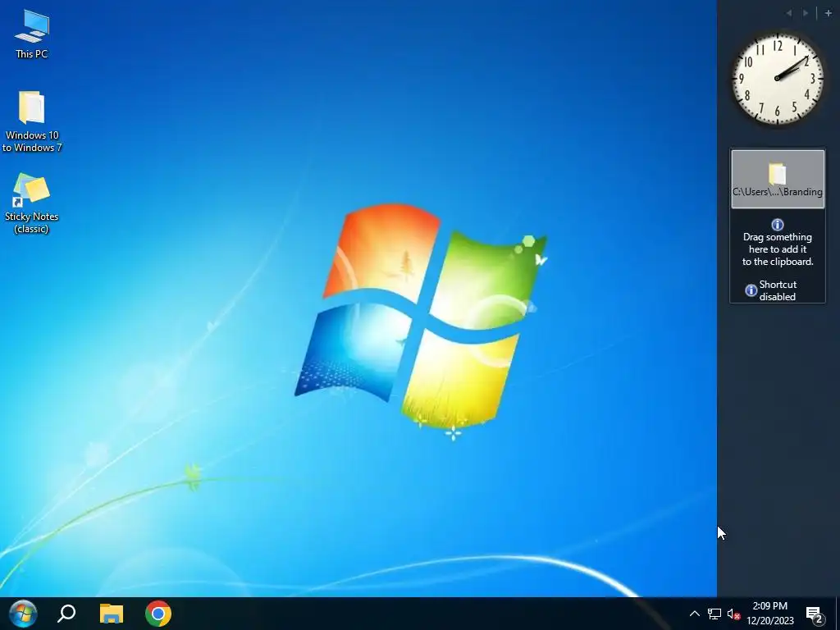Launch Google Chrome from taskbar
Image resolution: width=840 pixels, height=630 pixels.
click(158, 614)
